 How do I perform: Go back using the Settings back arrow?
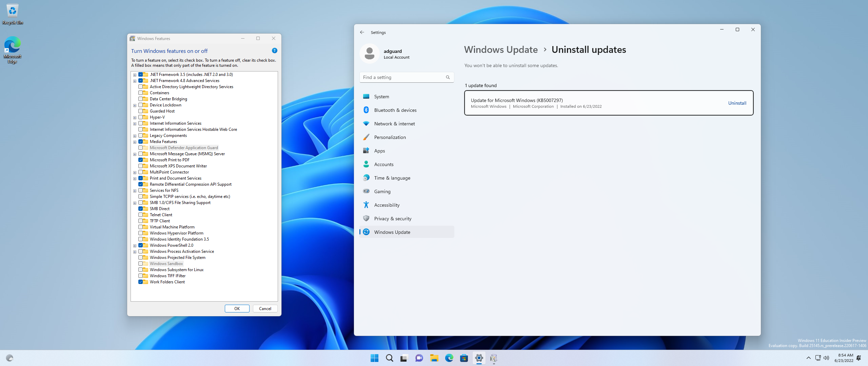tap(362, 32)
